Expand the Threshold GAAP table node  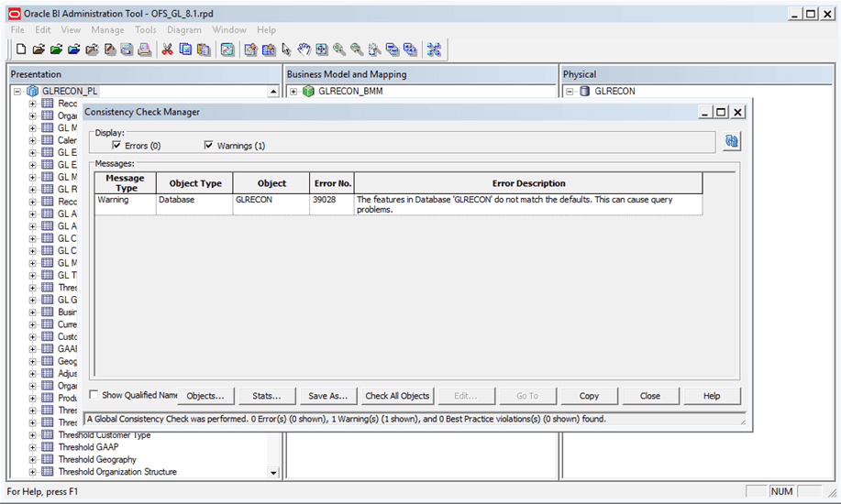(33, 447)
